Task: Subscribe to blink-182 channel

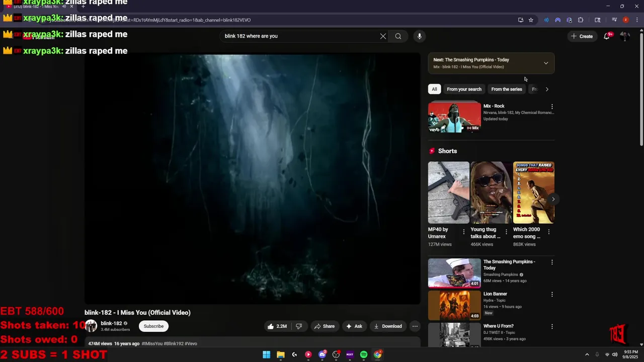Action: pyautogui.click(x=153, y=326)
